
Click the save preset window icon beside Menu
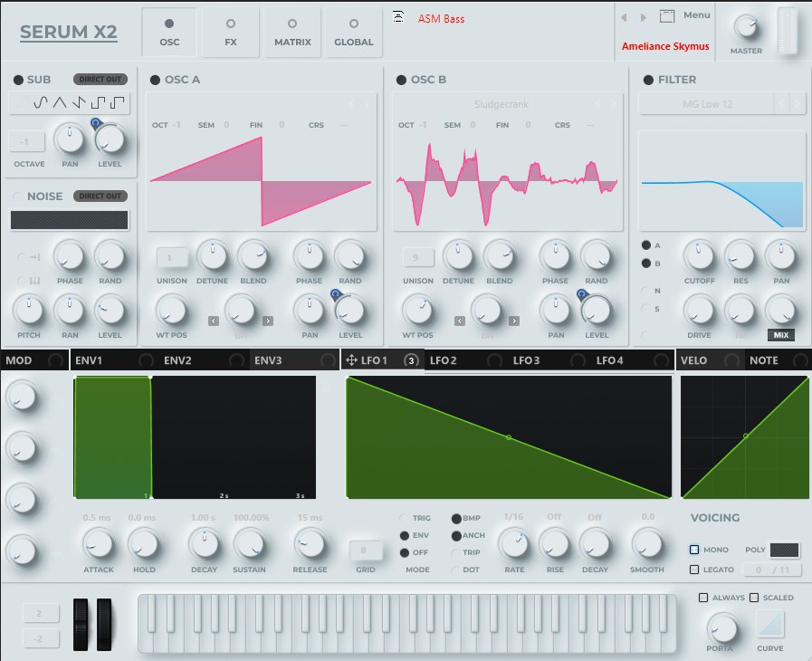coord(667,16)
